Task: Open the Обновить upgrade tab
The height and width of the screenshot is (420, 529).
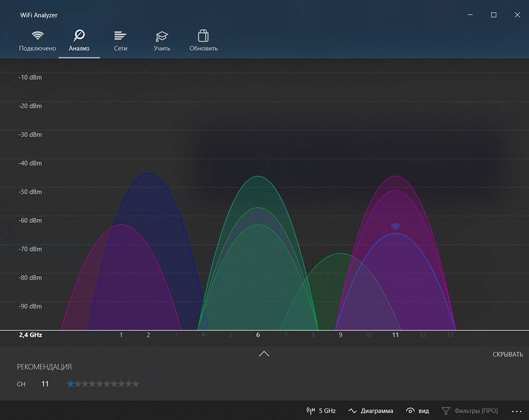Action: point(204,42)
